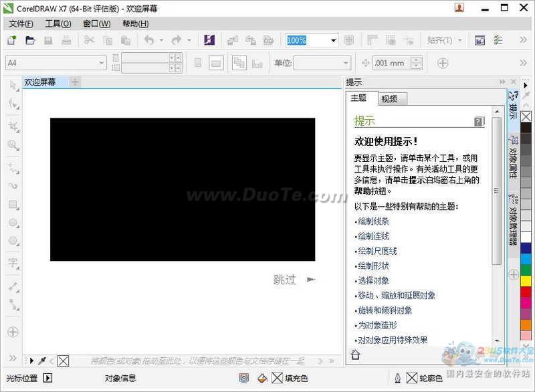Viewport: 535px width, 392px height.
Task: Open the 为对象造形 topic link
Action: tap(377, 325)
